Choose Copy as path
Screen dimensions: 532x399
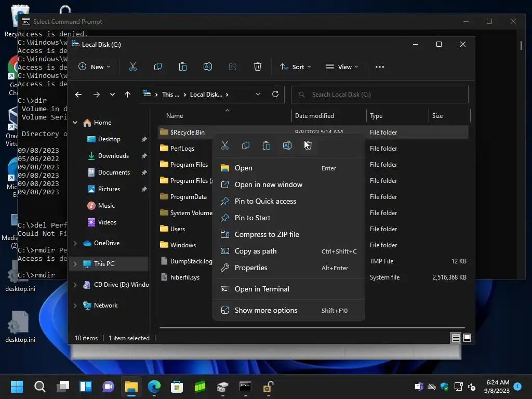click(x=289, y=251)
